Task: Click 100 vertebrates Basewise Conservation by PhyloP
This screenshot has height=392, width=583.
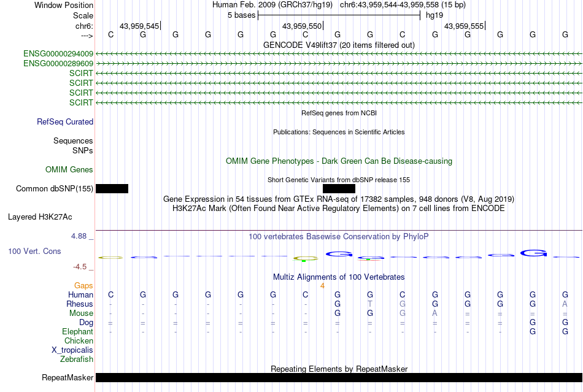Action: tap(339, 237)
